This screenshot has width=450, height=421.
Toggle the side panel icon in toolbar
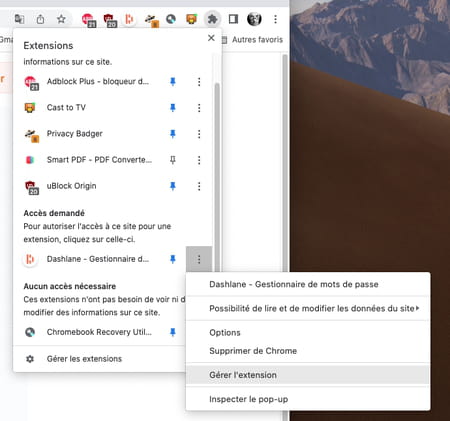pos(233,19)
